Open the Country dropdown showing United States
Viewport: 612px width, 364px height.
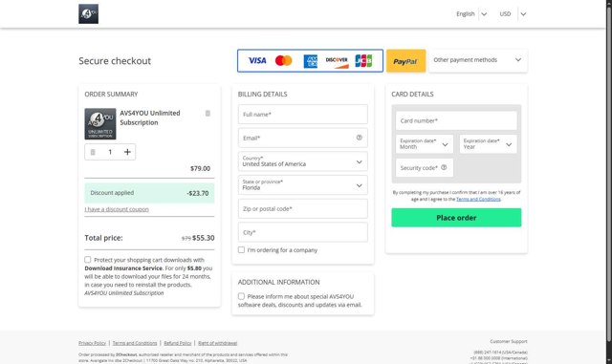tap(303, 161)
